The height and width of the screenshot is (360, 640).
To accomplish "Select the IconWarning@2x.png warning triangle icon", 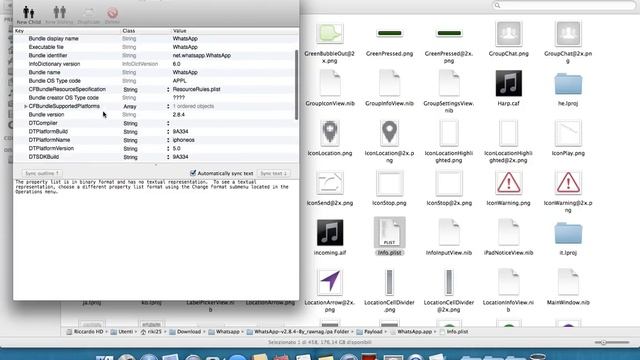I will (568, 182).
